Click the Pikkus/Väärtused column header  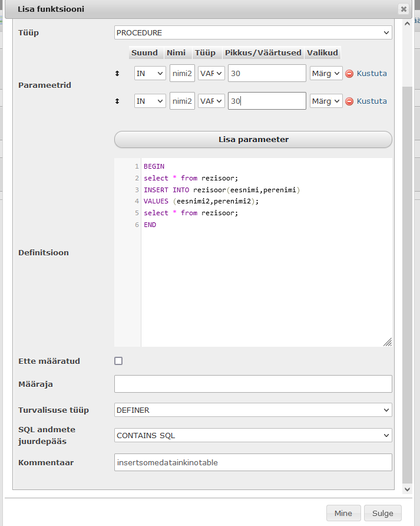tap(263, 52)
